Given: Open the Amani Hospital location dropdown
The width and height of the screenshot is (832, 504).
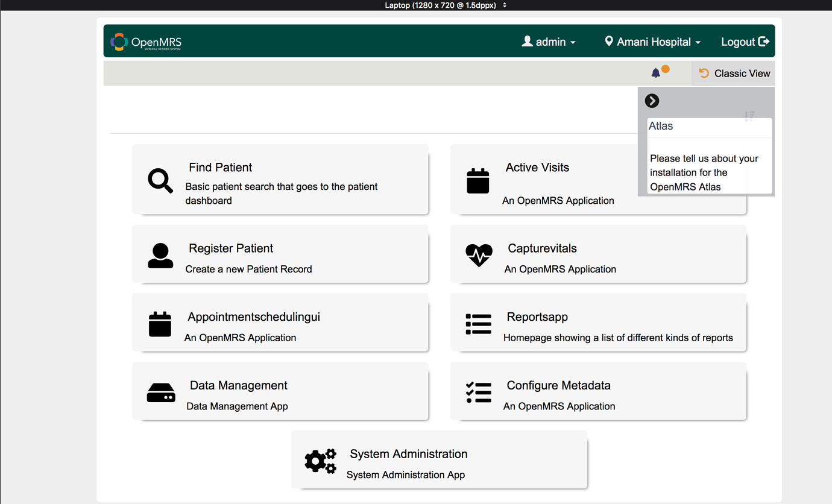Looking at the screenshot, I should (652, 42).
